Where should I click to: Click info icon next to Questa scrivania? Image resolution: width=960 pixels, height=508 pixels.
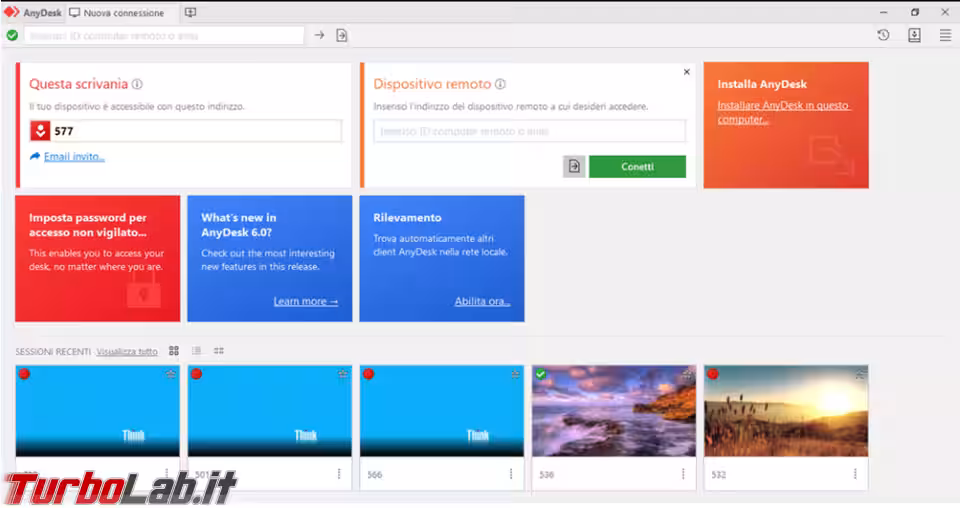tap(137, 84)
